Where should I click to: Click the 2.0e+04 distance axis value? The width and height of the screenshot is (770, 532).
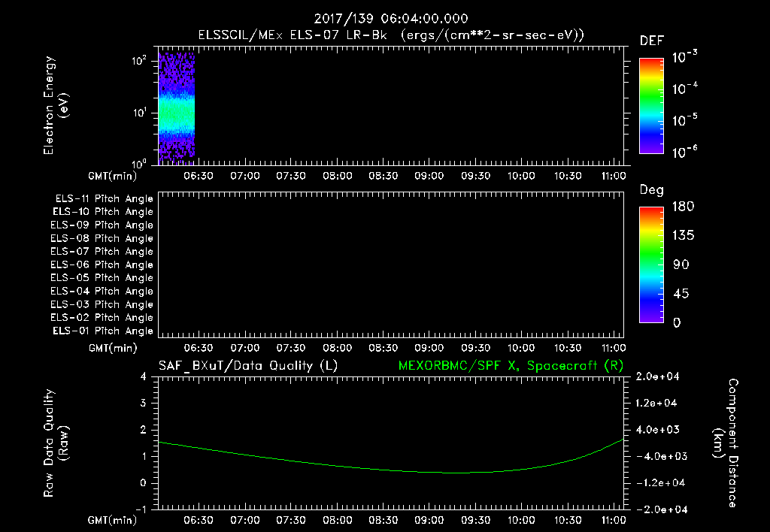pyautogui.click(x=657, y=376)
